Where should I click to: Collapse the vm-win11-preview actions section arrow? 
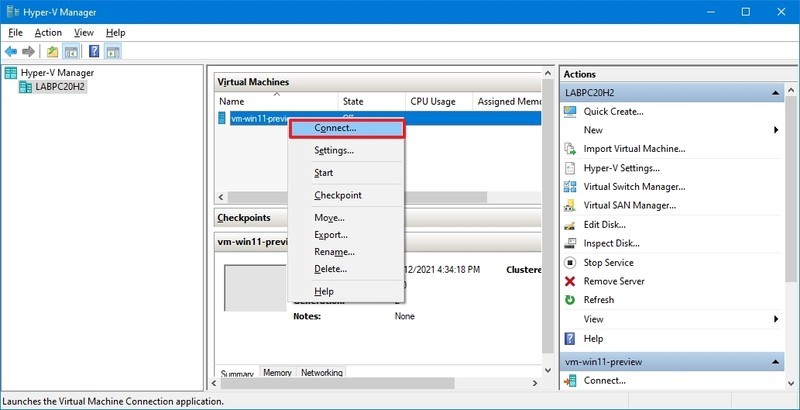(776, 362)
